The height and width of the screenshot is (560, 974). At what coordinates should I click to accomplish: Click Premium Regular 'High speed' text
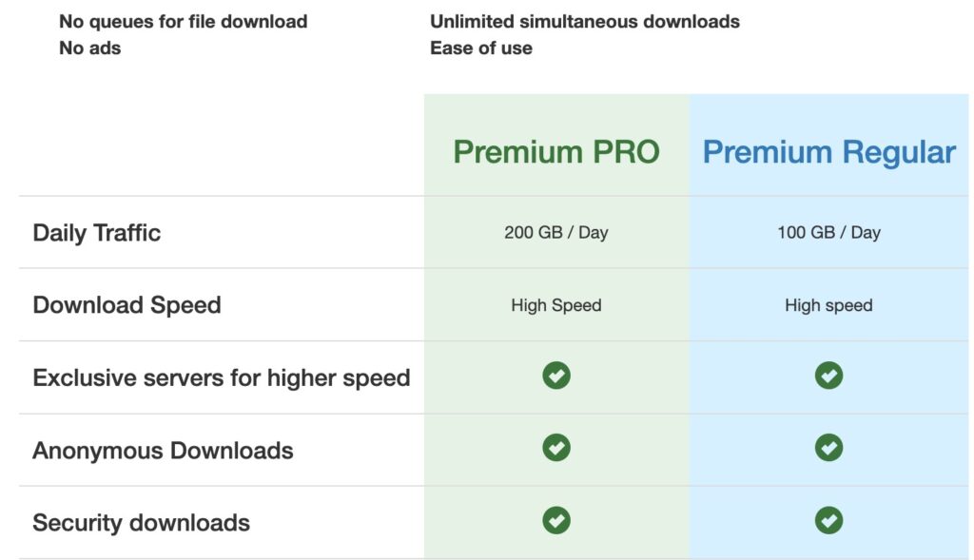[828, 305]
